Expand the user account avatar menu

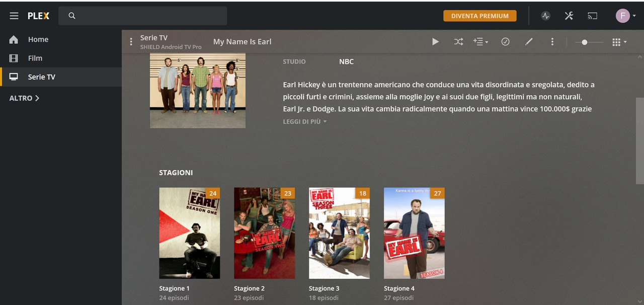(626, 16)
